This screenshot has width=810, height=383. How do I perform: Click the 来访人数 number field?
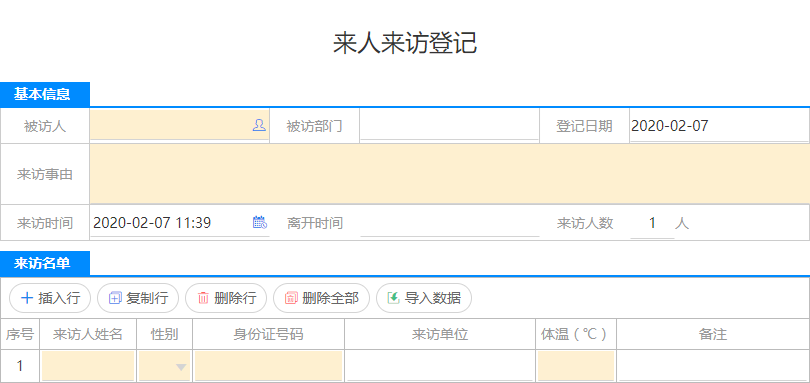652,223
